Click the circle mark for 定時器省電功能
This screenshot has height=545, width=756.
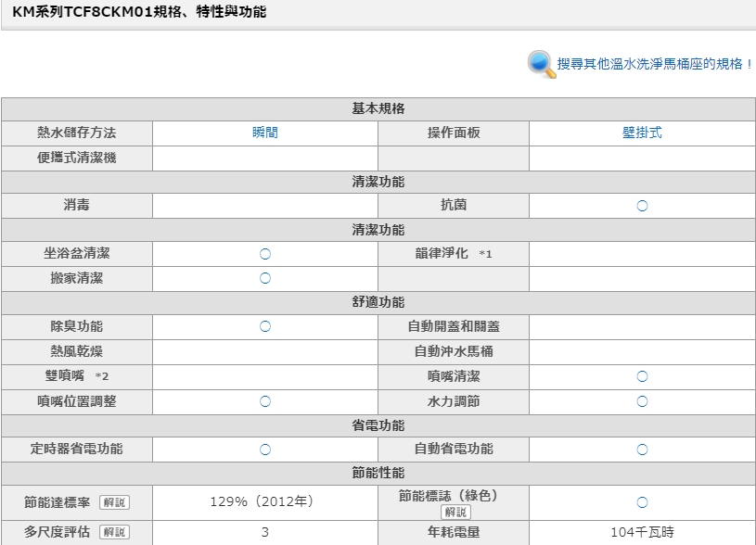click(x=264, y=449)
